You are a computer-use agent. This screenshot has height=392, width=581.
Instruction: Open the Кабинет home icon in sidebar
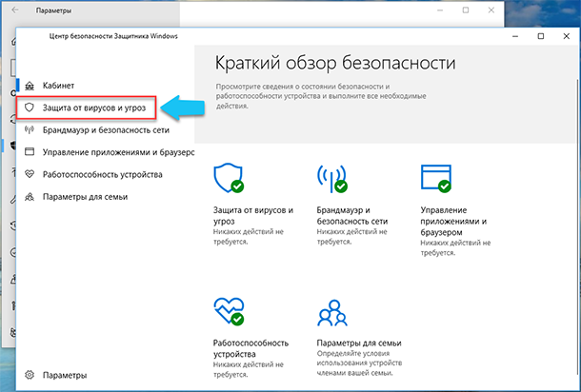[30, 86]
